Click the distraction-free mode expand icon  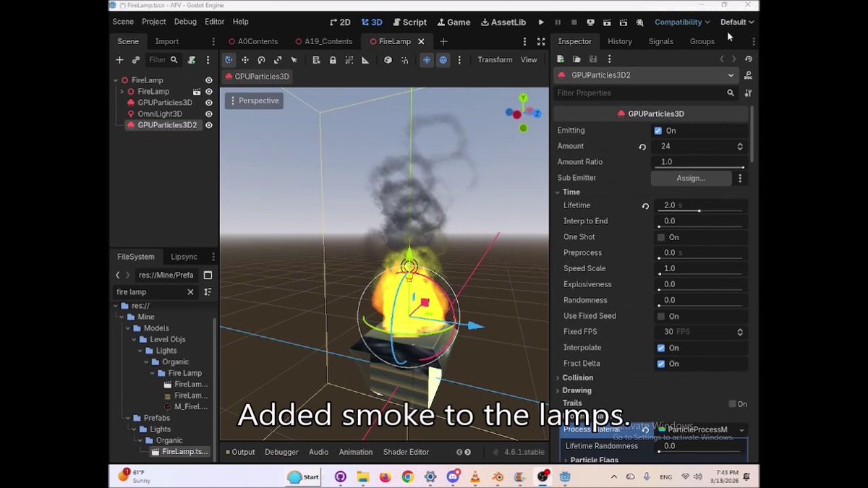(x=541, y=42)
